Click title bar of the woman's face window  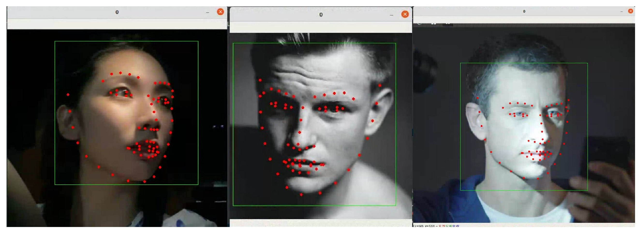coord(75,12)
